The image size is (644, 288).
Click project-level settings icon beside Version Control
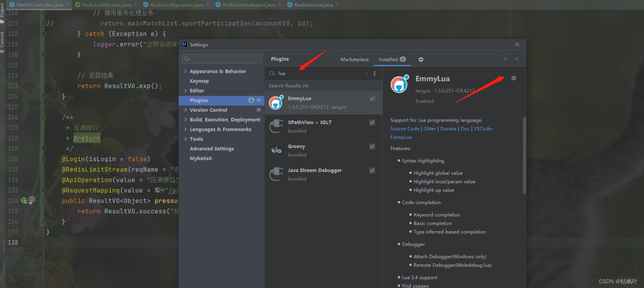[259, 110]
